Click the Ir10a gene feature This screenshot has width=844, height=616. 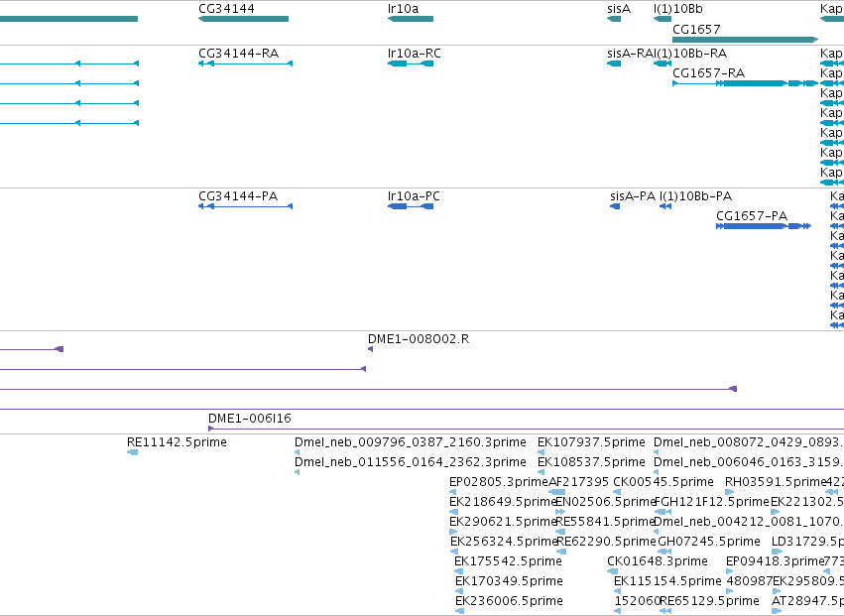(411, 19)
